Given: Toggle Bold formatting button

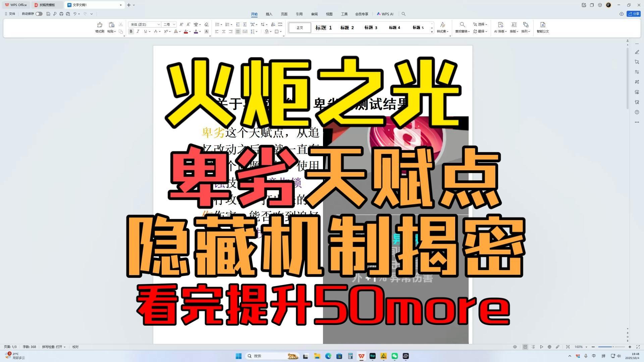Looking at the screenshot, I should [x=131, y=32].
